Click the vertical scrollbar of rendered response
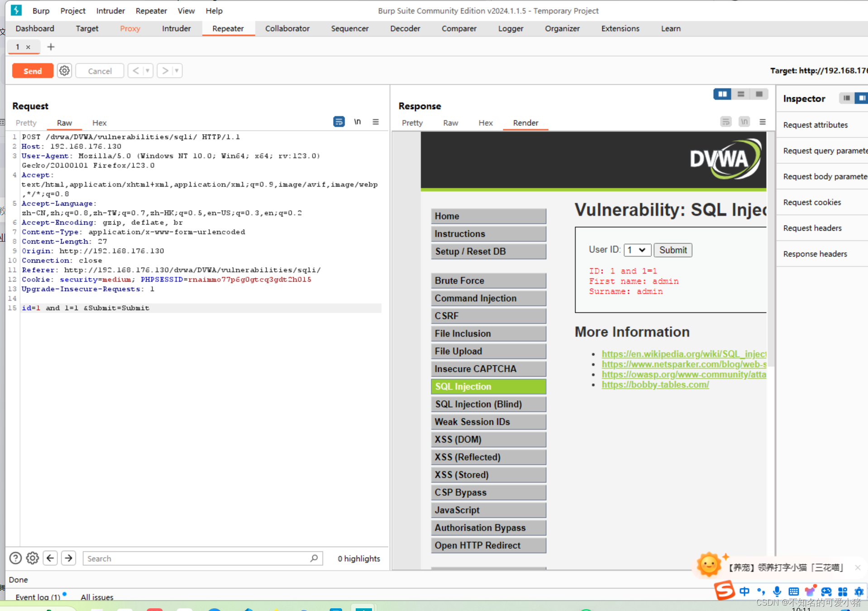Viewport: 868px width, 611px height. (771, 249)
